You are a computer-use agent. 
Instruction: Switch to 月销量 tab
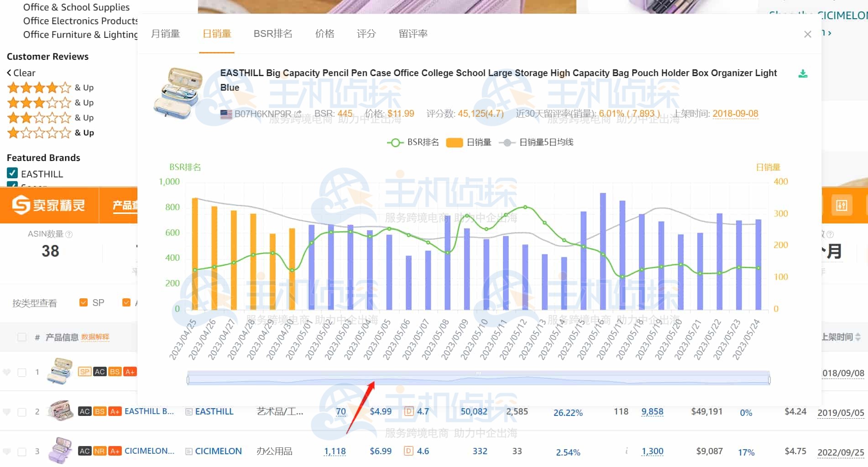(166, 34)
